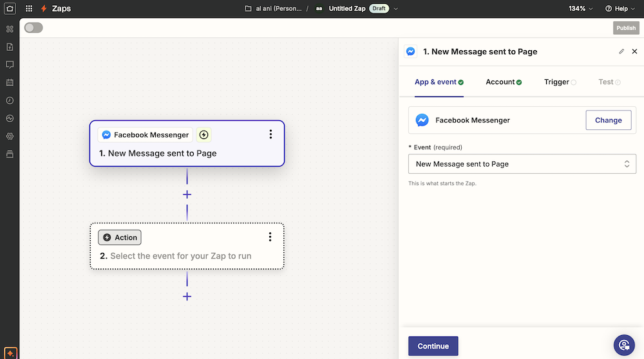The width and height of the screenshot is (644, 359).
Task: Open the apps grid launcher icon
Action: click(29, 9)
